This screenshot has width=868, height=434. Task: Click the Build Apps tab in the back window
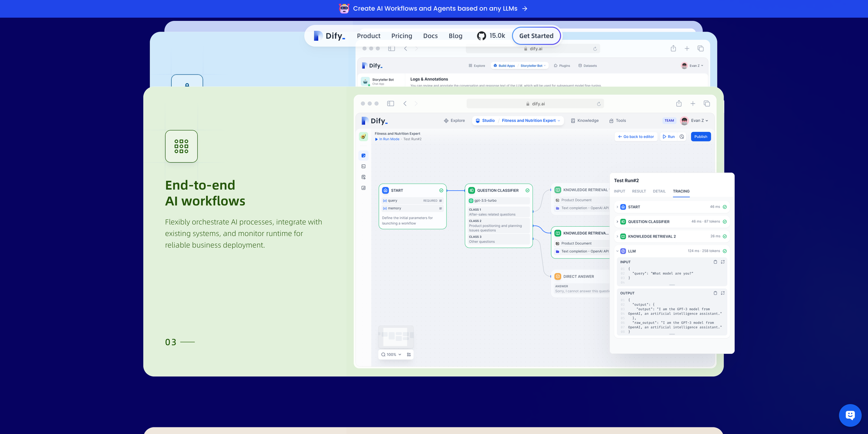tap(504, 66)
